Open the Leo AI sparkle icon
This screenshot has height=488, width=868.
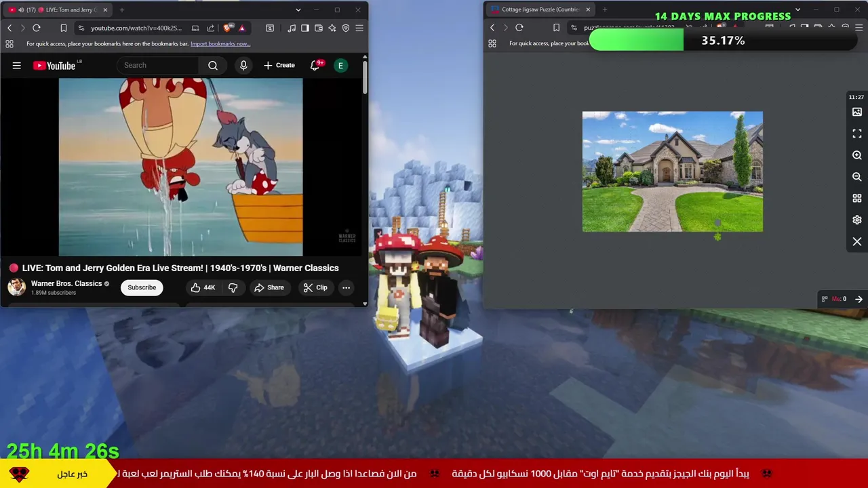332,28
